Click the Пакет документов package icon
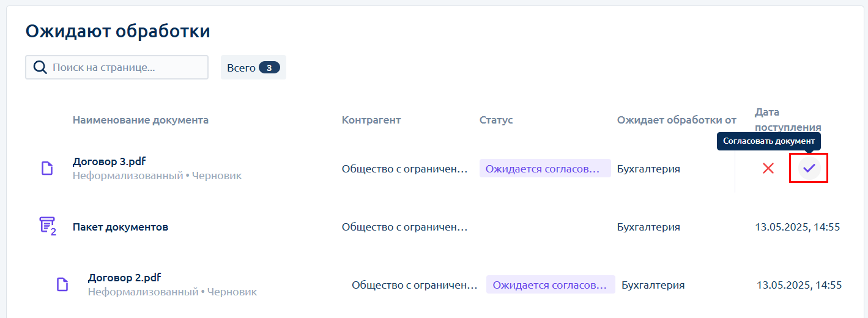 point(48,226)
